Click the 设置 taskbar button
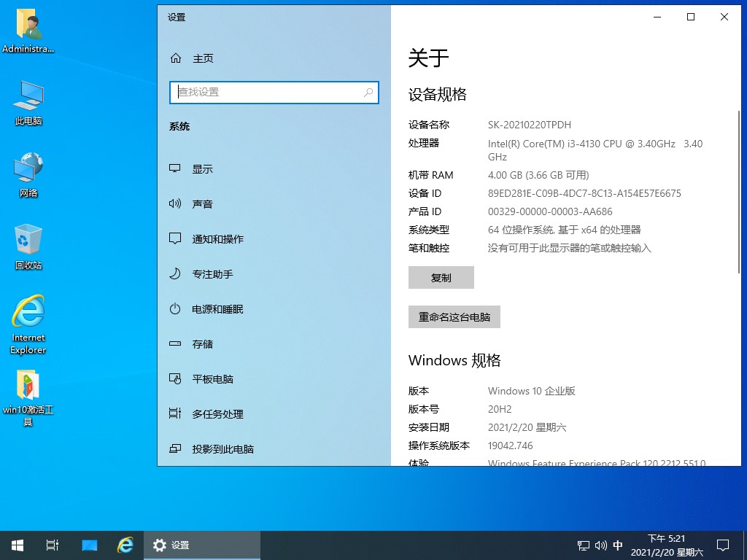Screen dimensions: 747x560 tap(202, 545)
